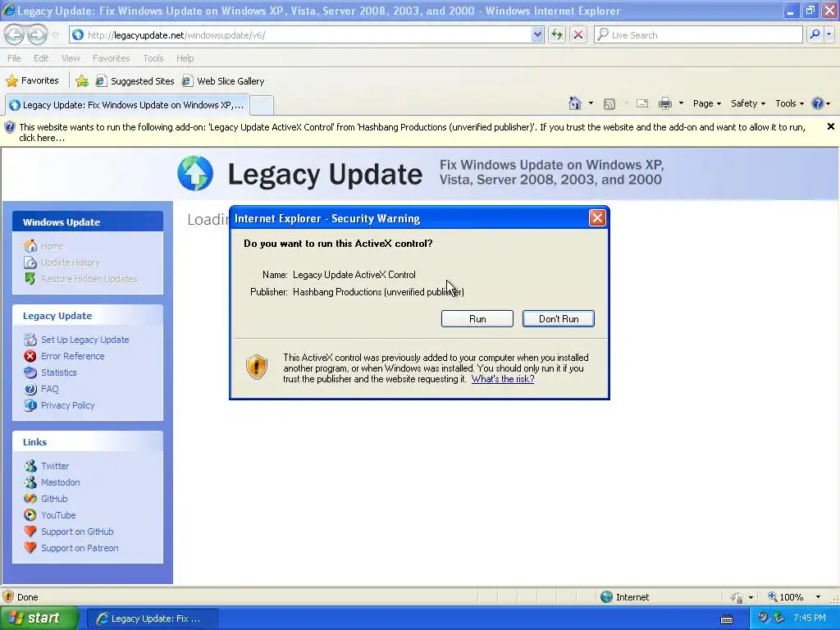Click the Stop loading icon
This screenshot has width=840, height=630.
pyautogui.click(x=578, y=34)
